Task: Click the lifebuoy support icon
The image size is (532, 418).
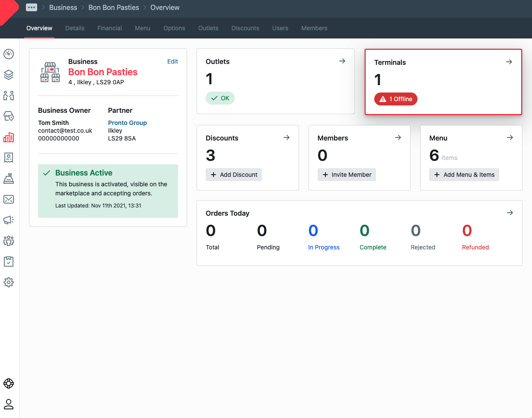Action: click(x=9, y=383)
